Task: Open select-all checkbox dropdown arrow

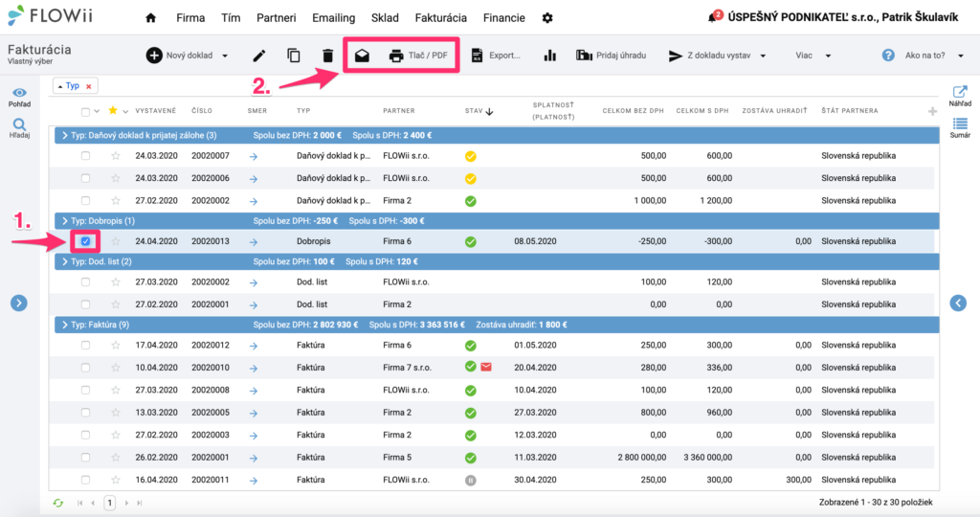Action: pyautogui.click(x=97, y=112)
